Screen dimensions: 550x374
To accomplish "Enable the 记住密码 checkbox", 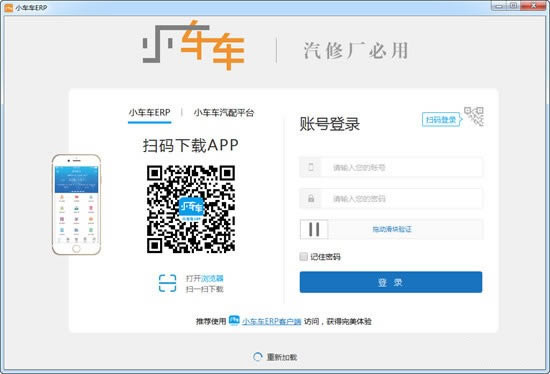I will (x=304, y=256).
